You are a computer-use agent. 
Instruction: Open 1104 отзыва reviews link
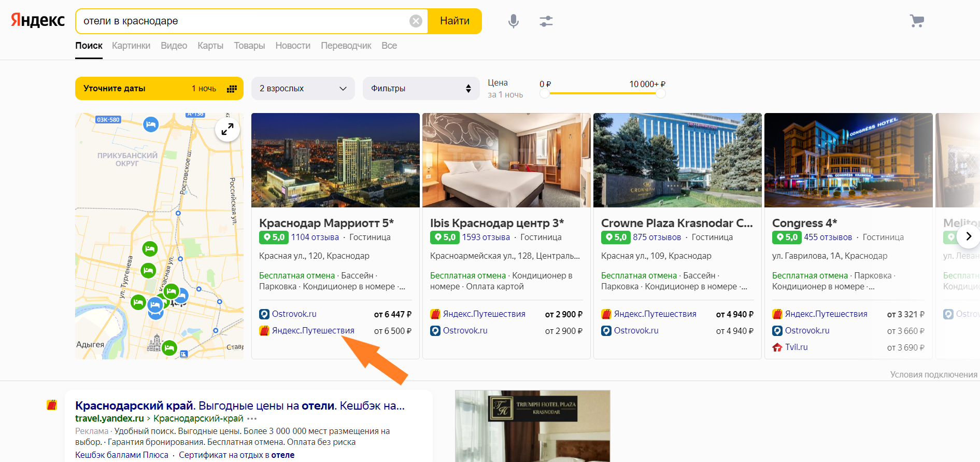(315, 237)
